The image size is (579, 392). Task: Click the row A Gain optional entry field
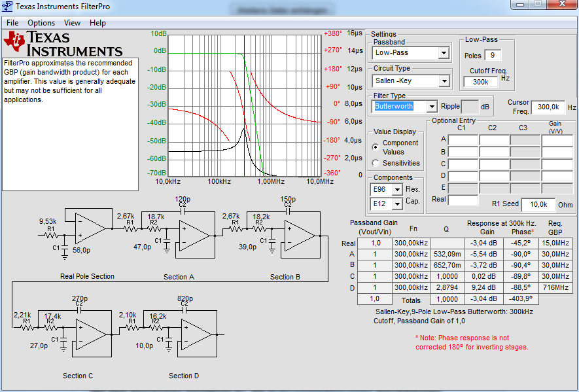coord(557,140)
